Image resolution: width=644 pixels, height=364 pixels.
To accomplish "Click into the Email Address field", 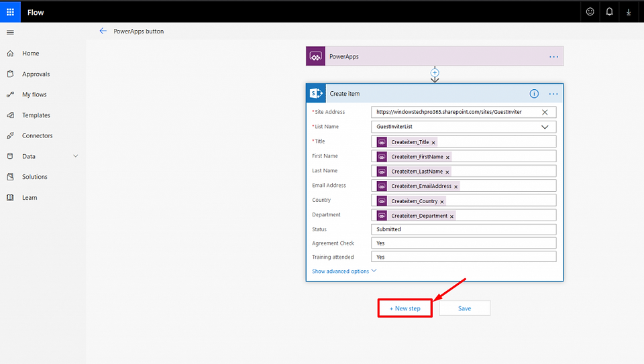I will coord(464,186).
